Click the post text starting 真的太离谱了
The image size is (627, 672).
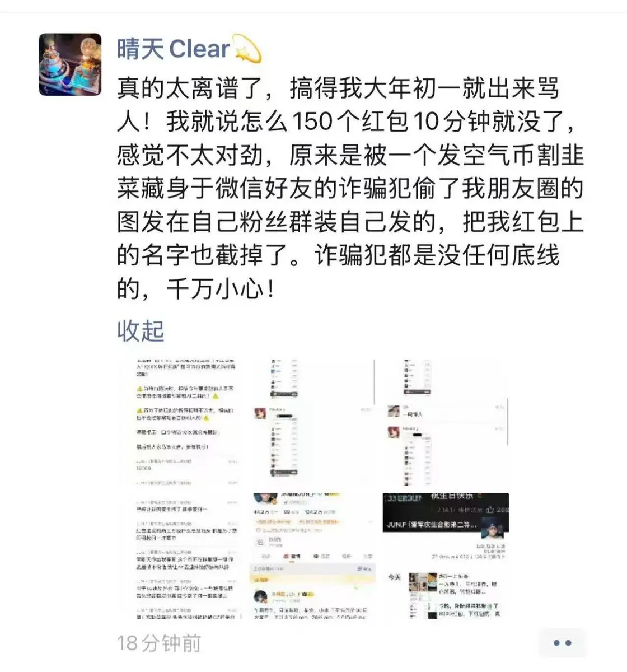tap(350, 188)
